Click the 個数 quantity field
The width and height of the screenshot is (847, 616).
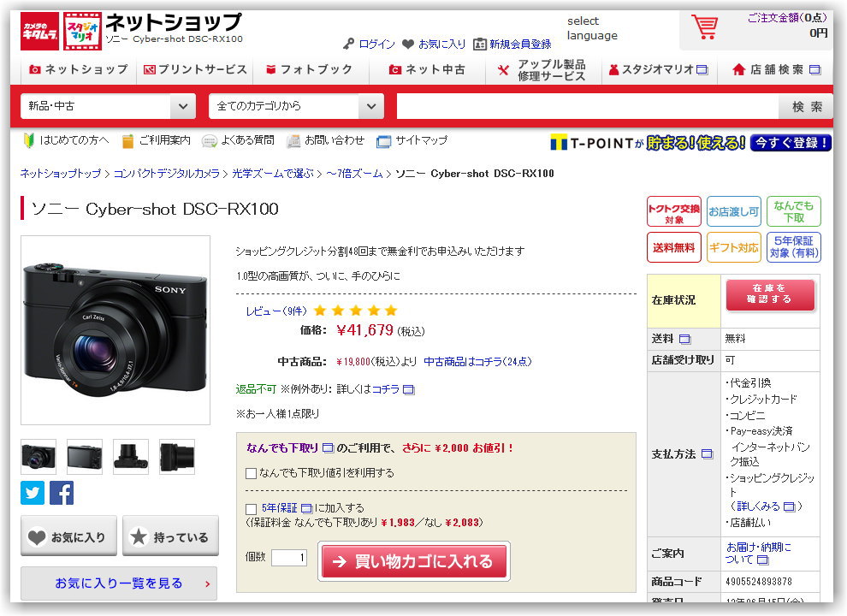coord(289,557)
